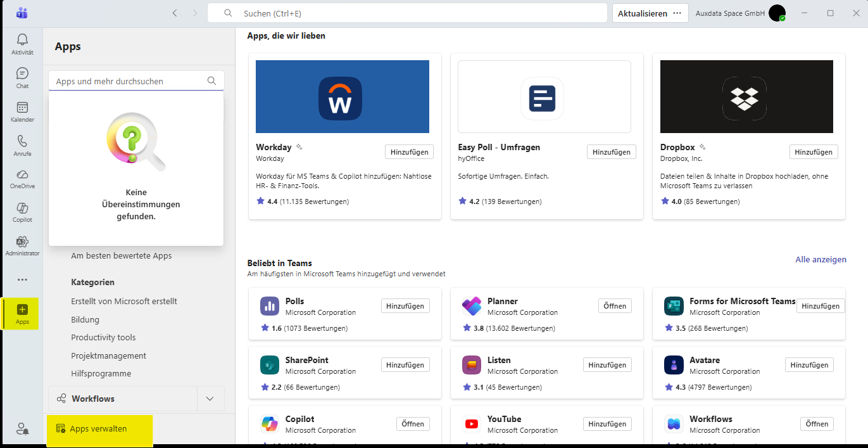Focus the Suchen (Ctrl+E) search field
Viewport: 868px width, 448px height.
coord(407,13)
